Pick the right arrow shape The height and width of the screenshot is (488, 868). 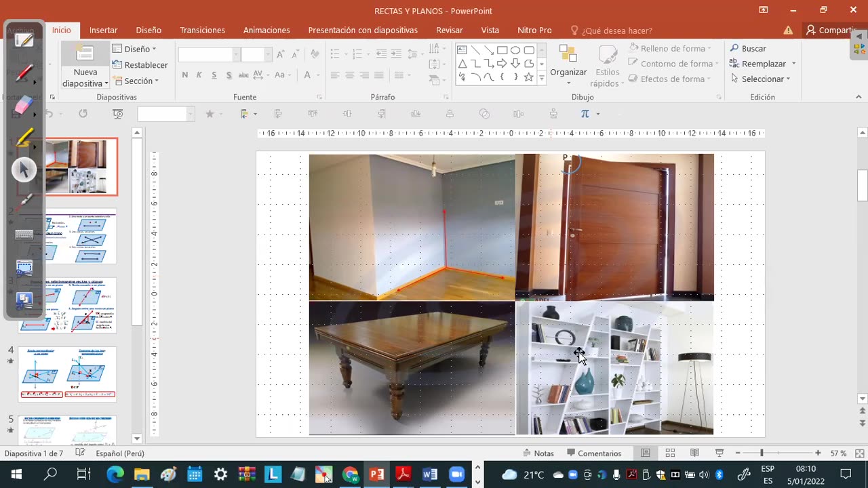tap(502, 64)
